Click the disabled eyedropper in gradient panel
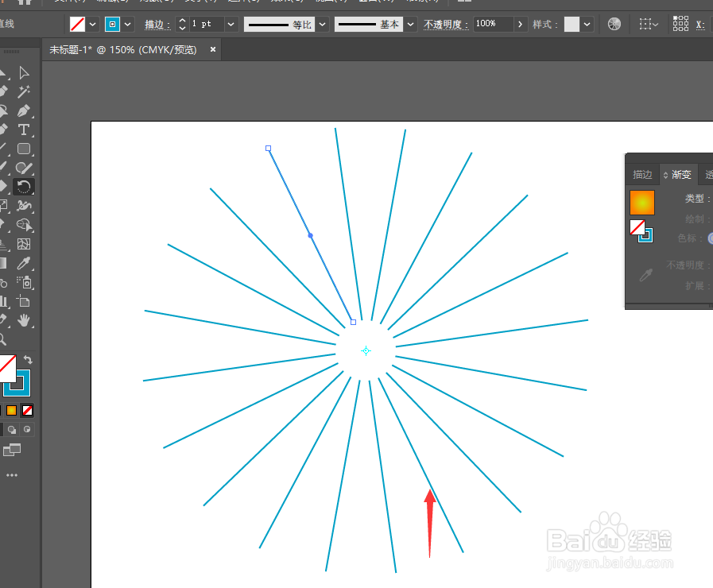 click(x=645, y=275)
